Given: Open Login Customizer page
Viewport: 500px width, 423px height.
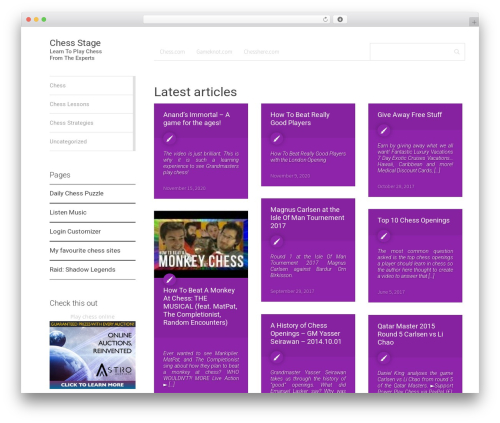Looking at the screenshot, I should point(75,231).
